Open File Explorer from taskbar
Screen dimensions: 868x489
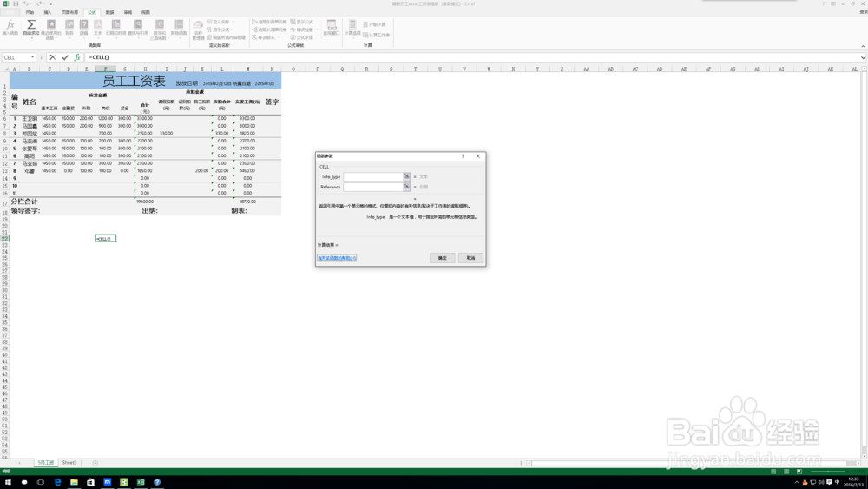[x=74, y=482]
